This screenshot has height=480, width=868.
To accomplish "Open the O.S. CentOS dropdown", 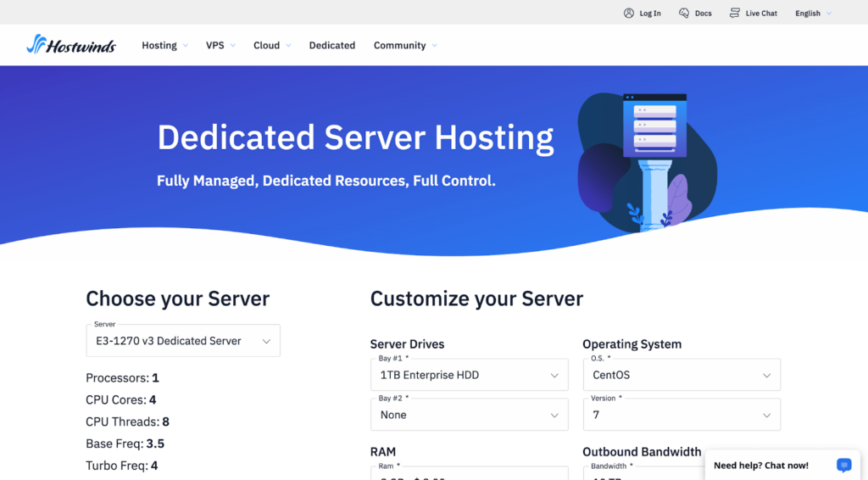I will tap(682, 375).
